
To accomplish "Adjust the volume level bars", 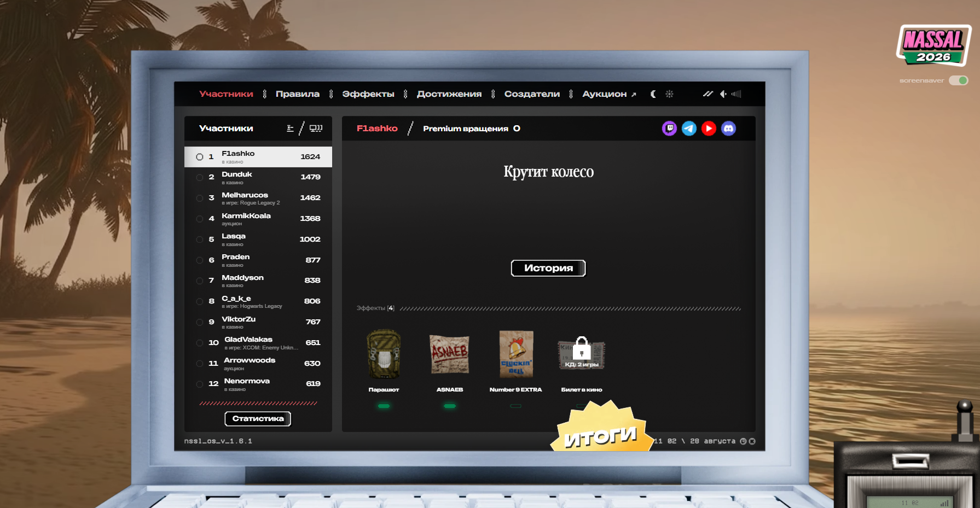I will pos(737,94).
